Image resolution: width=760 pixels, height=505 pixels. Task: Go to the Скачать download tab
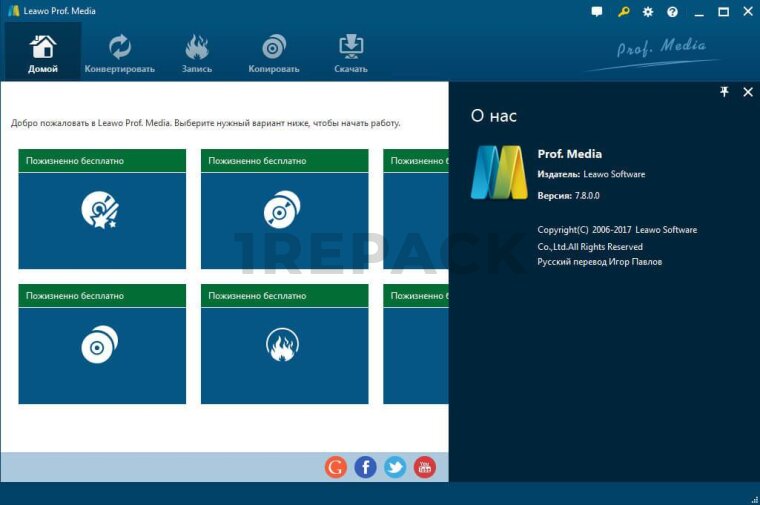click(351, 53)
